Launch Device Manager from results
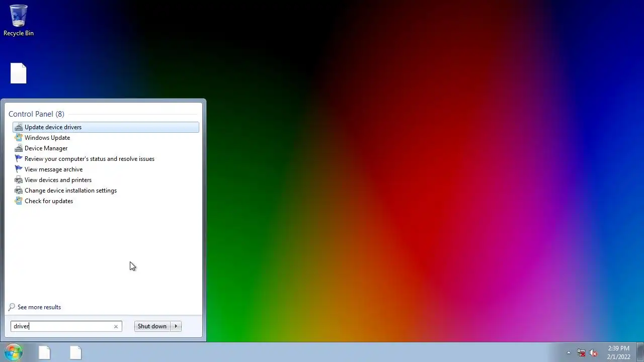 click(106, 148)
